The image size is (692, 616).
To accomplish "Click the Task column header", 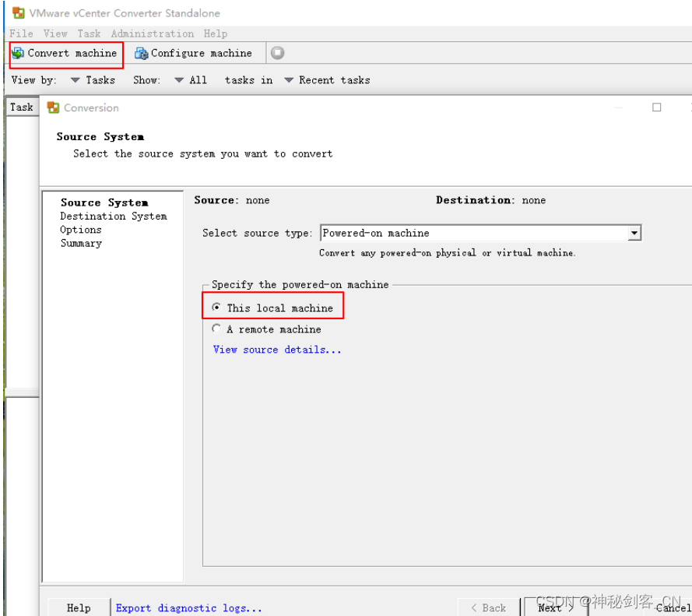I will pos(22,107).
